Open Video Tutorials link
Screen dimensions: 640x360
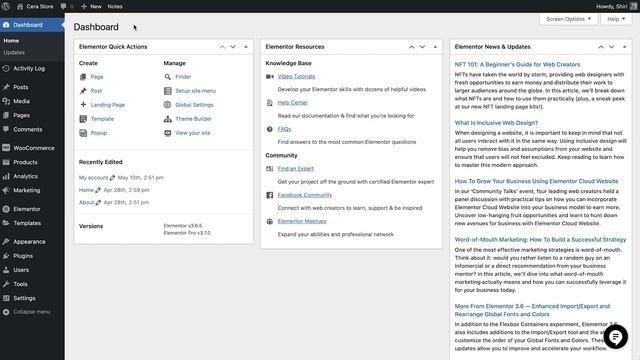[296, 76]
